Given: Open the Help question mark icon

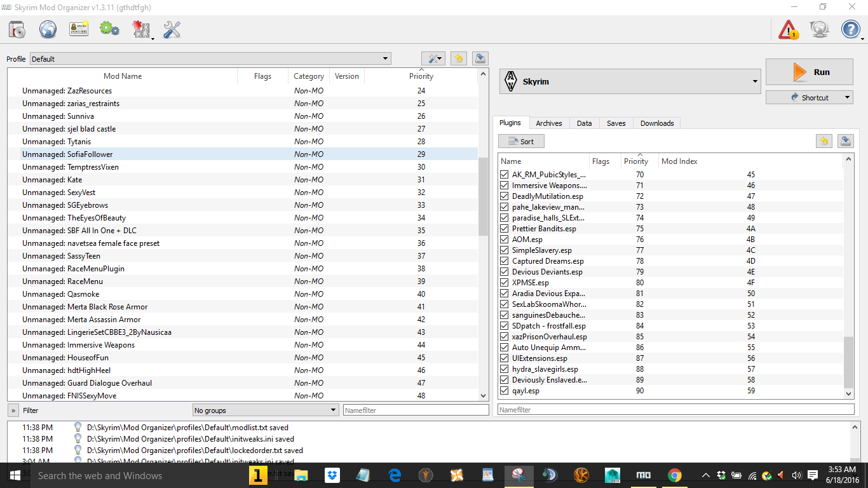Looking at the screenshot, I should (x=851, y=29).
